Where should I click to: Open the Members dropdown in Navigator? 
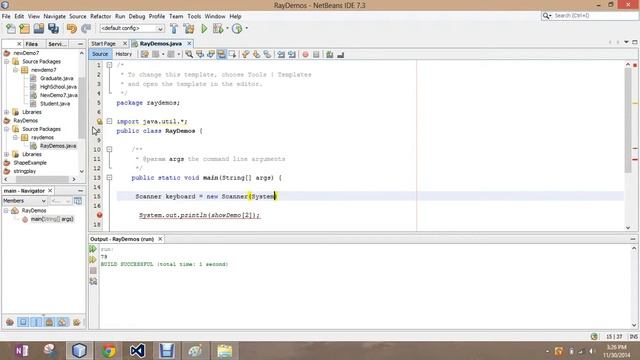tap(24, 201)
